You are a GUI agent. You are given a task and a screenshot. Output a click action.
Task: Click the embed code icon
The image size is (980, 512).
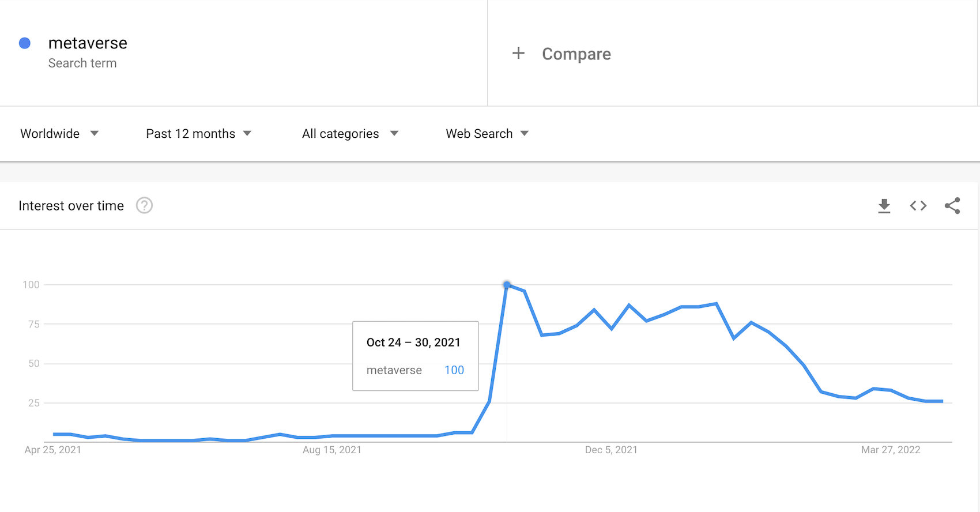tap(918, 206)
